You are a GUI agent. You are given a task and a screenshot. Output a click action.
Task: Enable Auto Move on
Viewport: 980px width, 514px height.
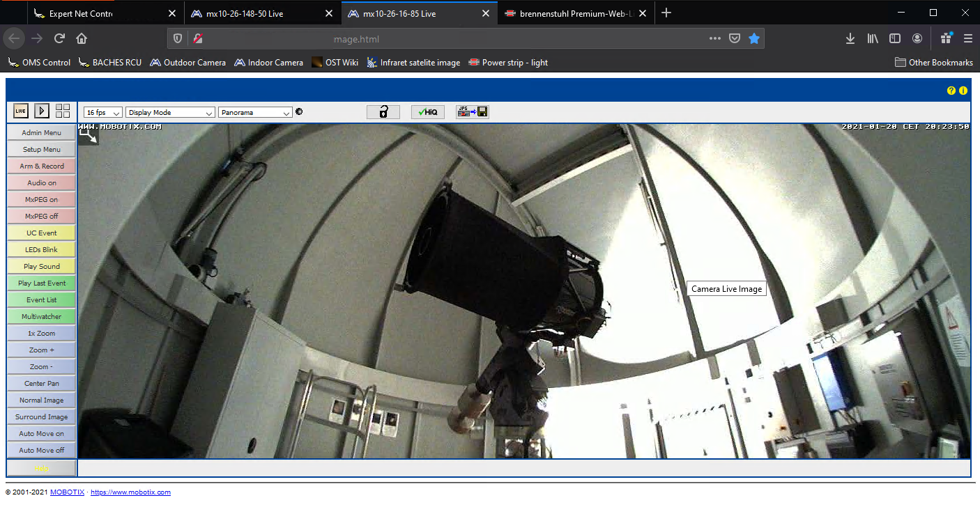tap(42, 434)
